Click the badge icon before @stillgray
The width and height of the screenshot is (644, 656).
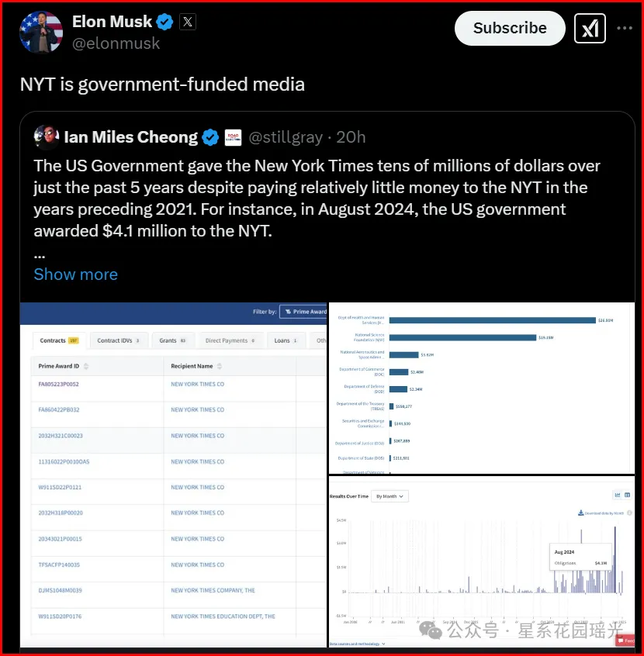(233, 138)
